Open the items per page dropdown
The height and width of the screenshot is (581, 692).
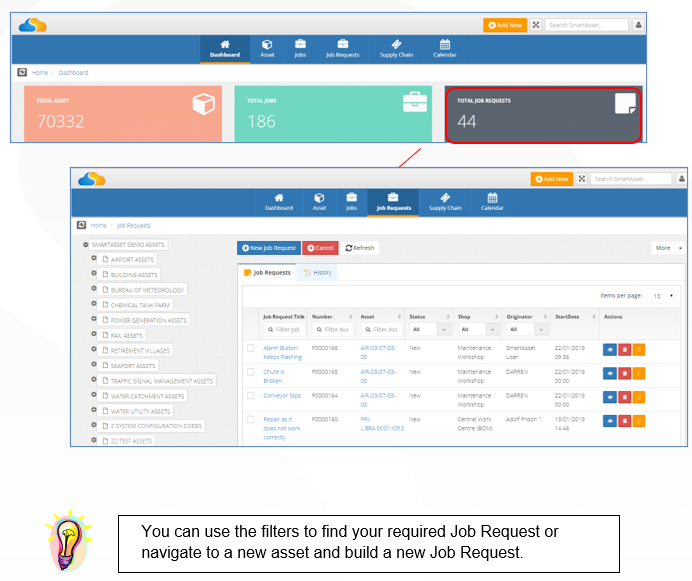pos(662,296)
